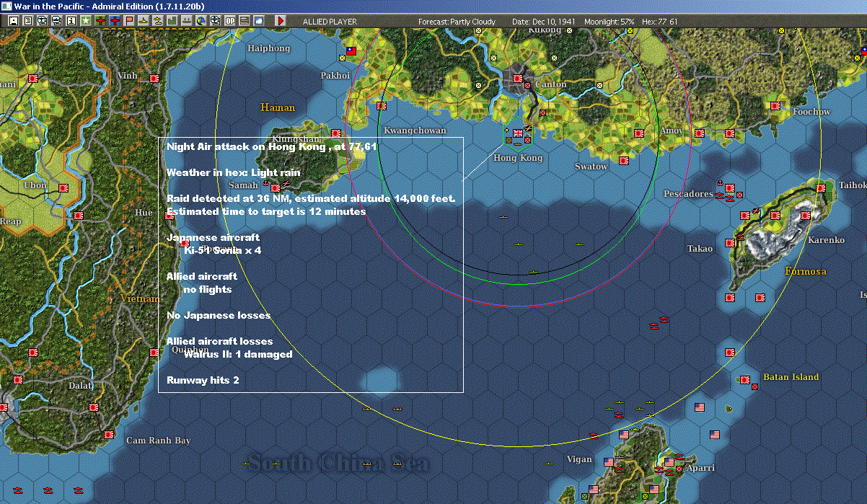This screenshot has height=504, width=867.
Task: Click the 'Night Air attack on Hong Kong' line
Action: pos(272,146)
